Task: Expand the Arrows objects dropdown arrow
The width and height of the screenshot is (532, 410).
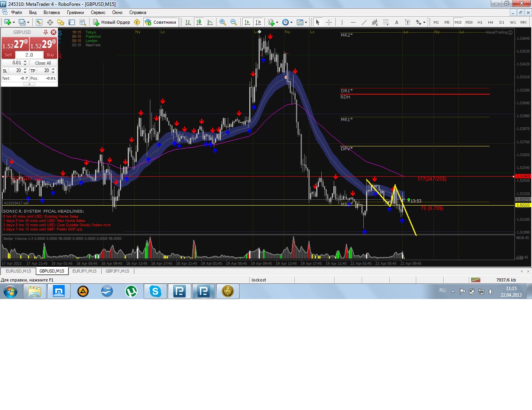Action: coord(424,23)
